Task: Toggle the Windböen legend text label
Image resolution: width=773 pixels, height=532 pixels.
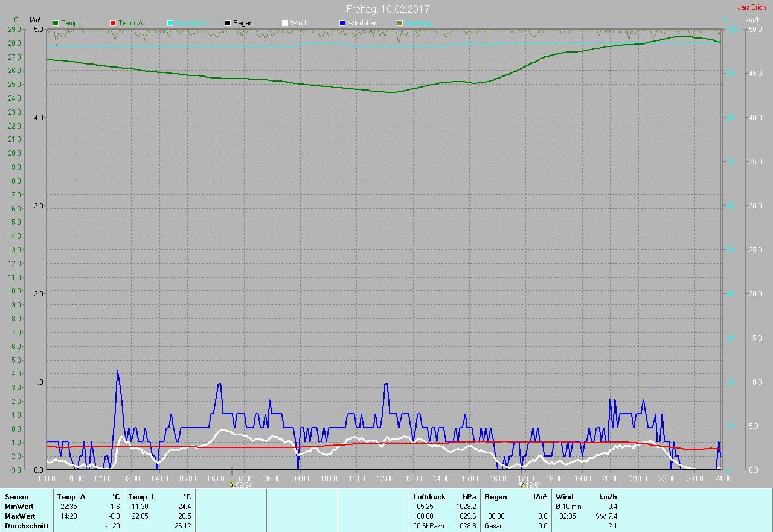Action: click(x=362, y=23)
